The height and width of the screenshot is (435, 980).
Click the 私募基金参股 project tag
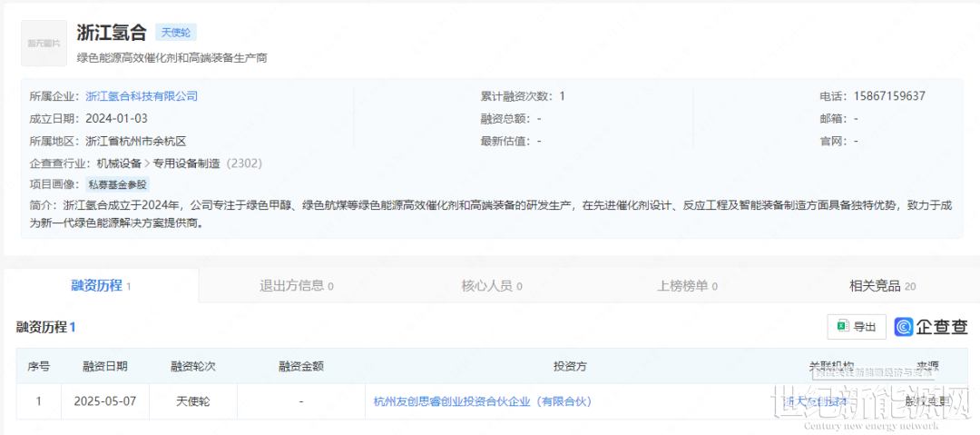(119, 184)
